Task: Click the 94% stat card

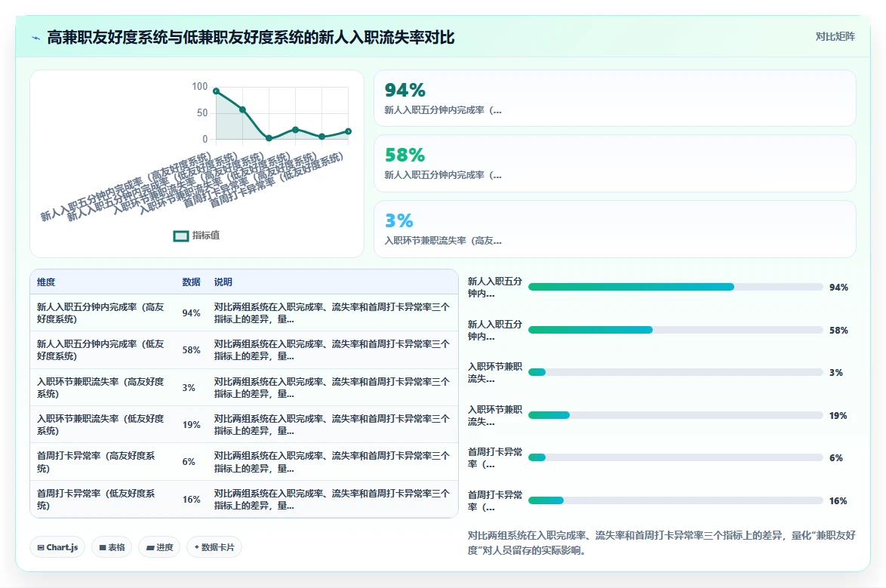Action: tap(615, 98)
